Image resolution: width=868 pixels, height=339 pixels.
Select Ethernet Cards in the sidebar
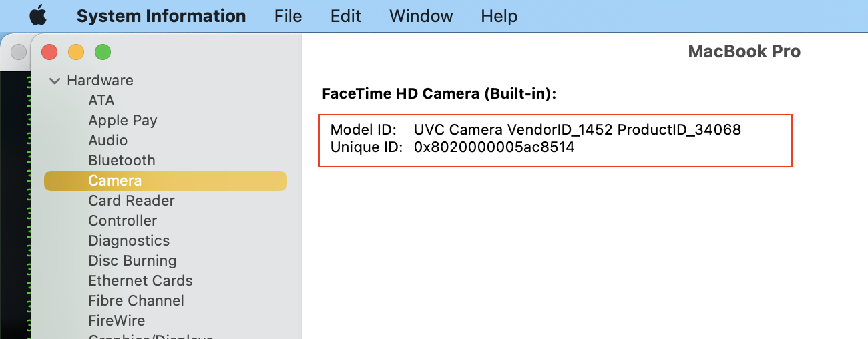(x=140, y=281)
